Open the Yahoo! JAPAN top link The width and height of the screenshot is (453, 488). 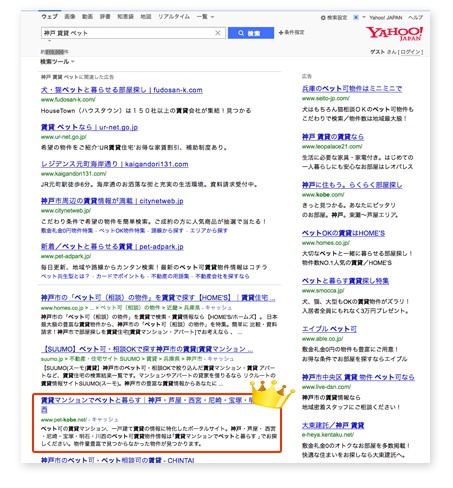coord(386,18)
